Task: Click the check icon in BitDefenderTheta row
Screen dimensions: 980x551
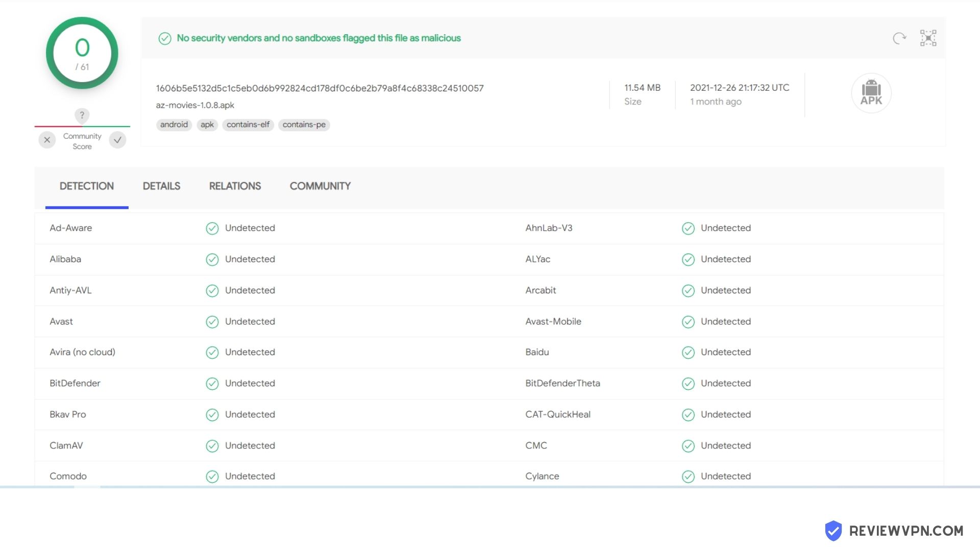Action: [688, 384]
